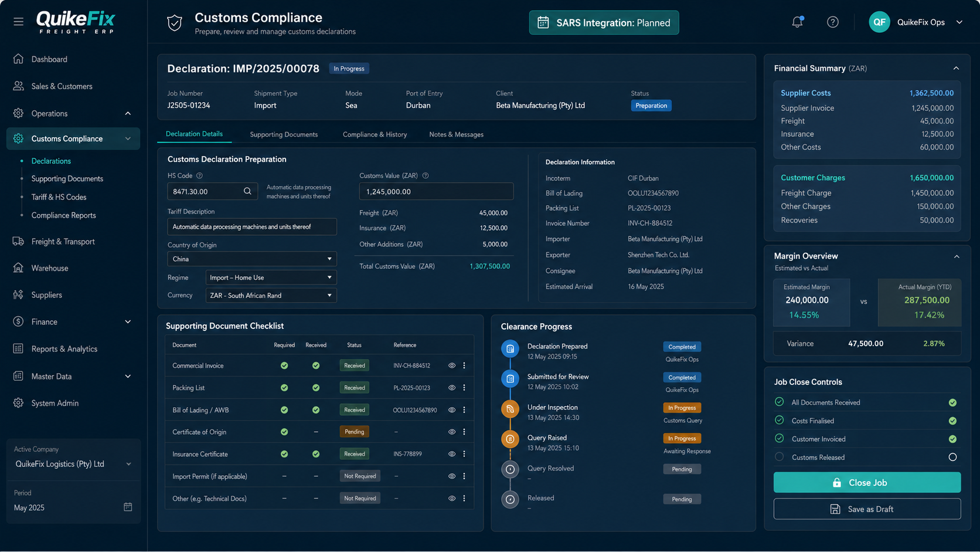
Task: Click the Declaration Prepared step icon
Action: pyautogui.click(x=510, y=348)
